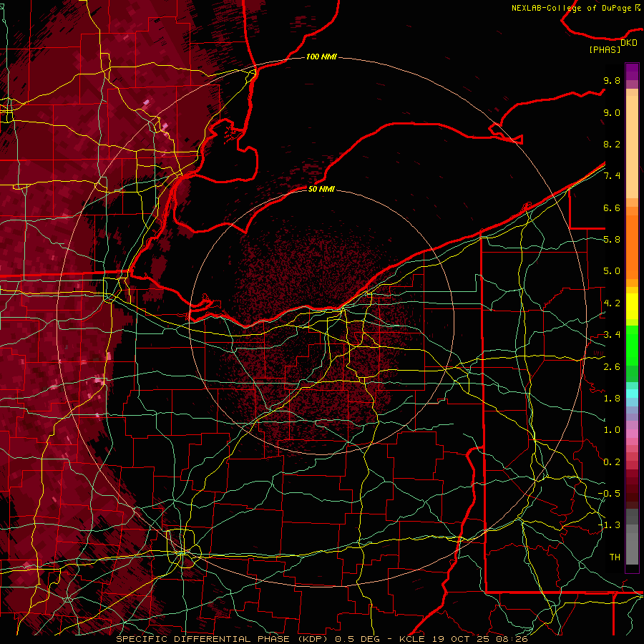Image resolution: width=644 pixels, height=644 pixels.
Task: Click the "0.5 DEG" elevation in caption
Action: (357, 639)
